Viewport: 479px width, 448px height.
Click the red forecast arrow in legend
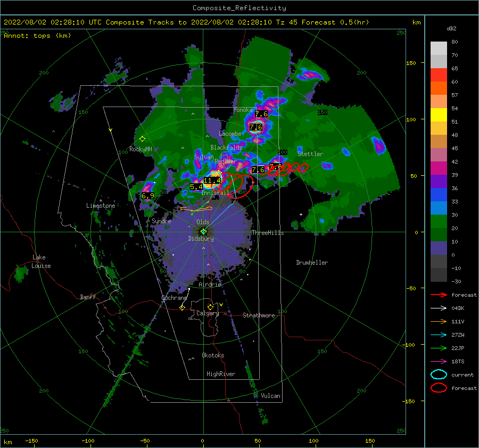(x=439, y=295)
